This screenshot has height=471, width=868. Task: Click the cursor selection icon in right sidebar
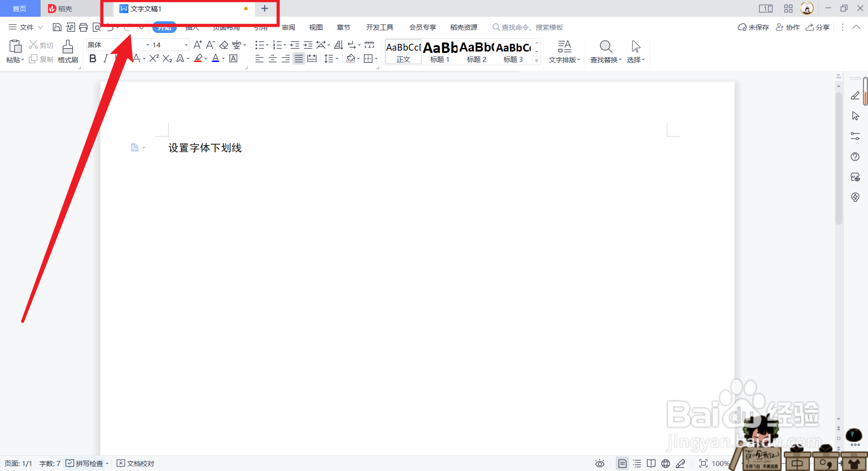pos(855,116)
